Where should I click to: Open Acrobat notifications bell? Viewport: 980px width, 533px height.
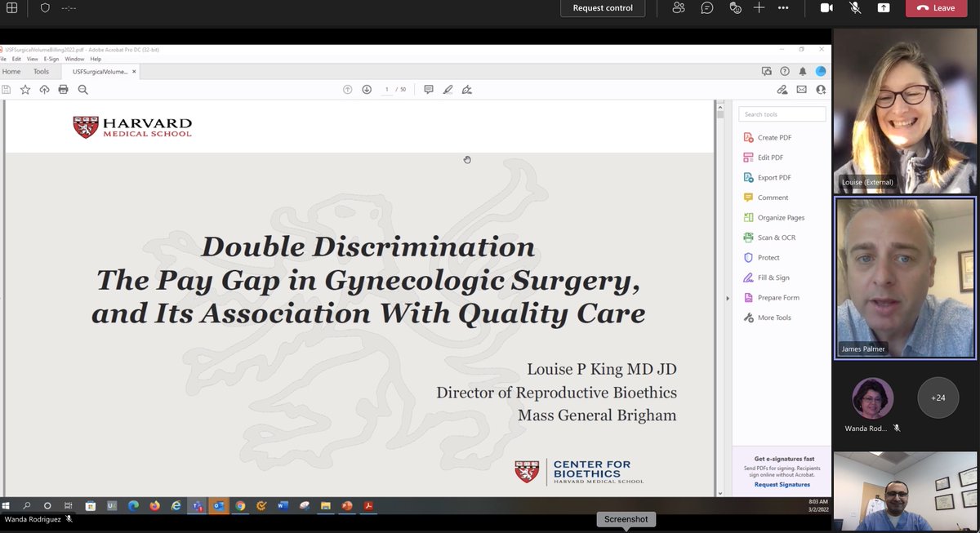(803, 72)
